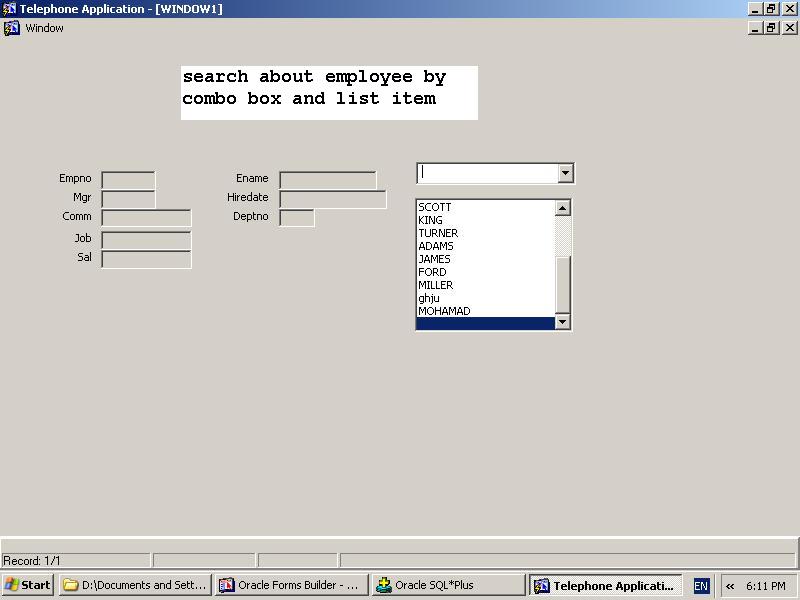800x600 pixels.
Task: Open the Documents and Settings folder taskbar item
Action: click(x=135, y=585)
